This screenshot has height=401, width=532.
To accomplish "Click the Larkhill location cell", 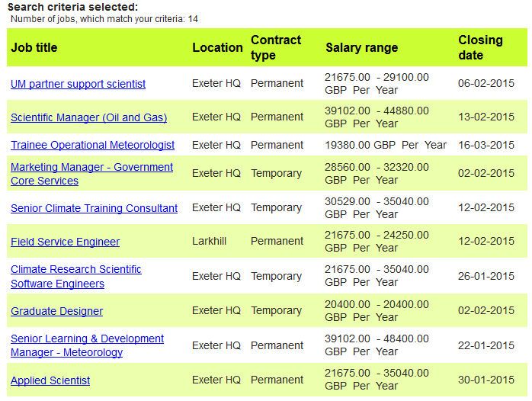I will pyautogui.click(x=209, y=241).
